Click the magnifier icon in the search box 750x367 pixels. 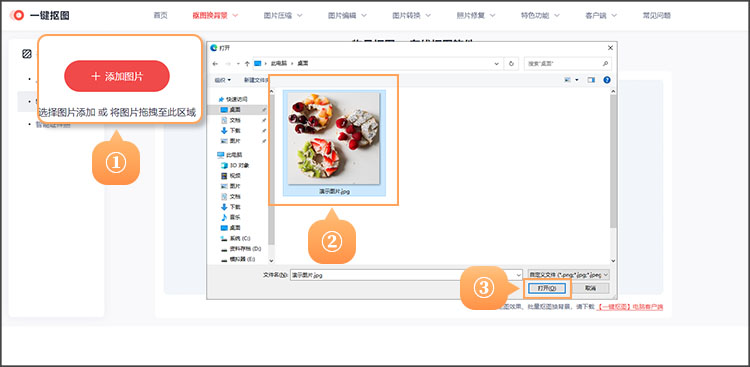click(x=605, y=63)
